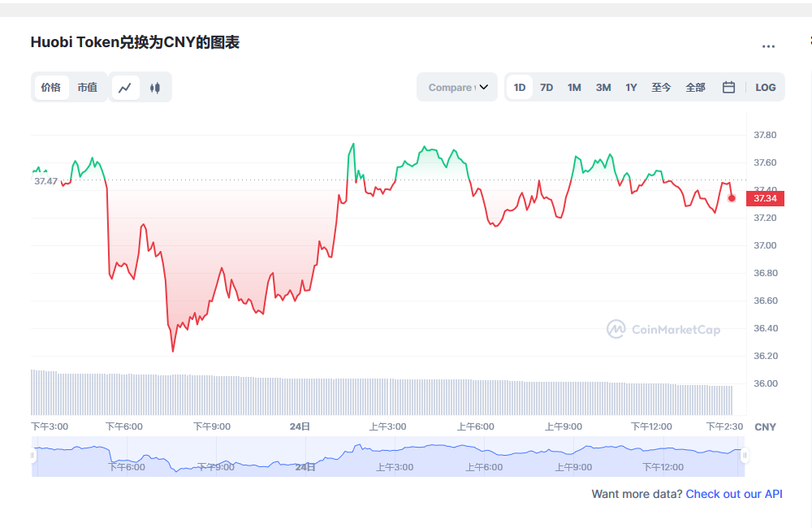Click the 下午9:00 label on main time axis
Image resolution: width=812 pixels, height=528 pixels.
tap(212, 426)
